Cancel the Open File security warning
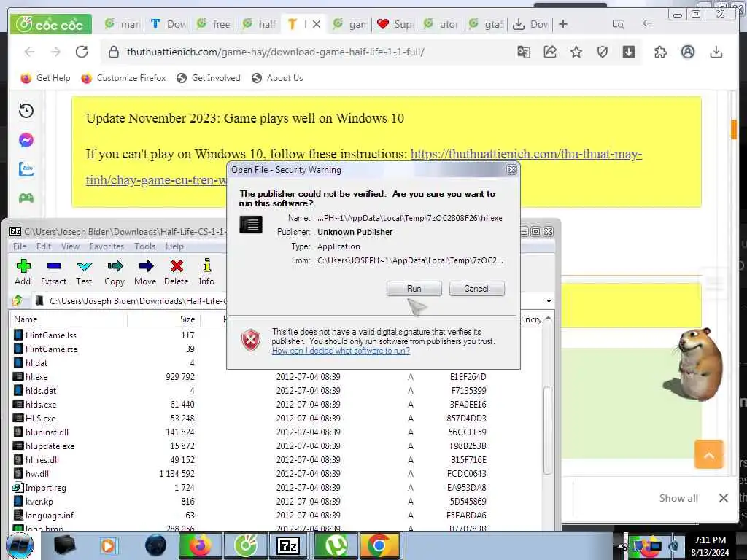 [476, 289]
